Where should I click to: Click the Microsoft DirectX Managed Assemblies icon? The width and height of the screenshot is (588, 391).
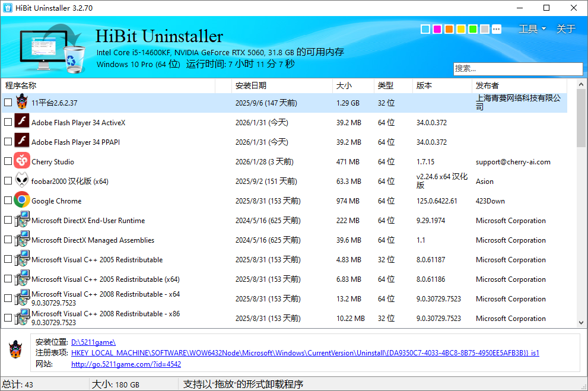(23, 240)
